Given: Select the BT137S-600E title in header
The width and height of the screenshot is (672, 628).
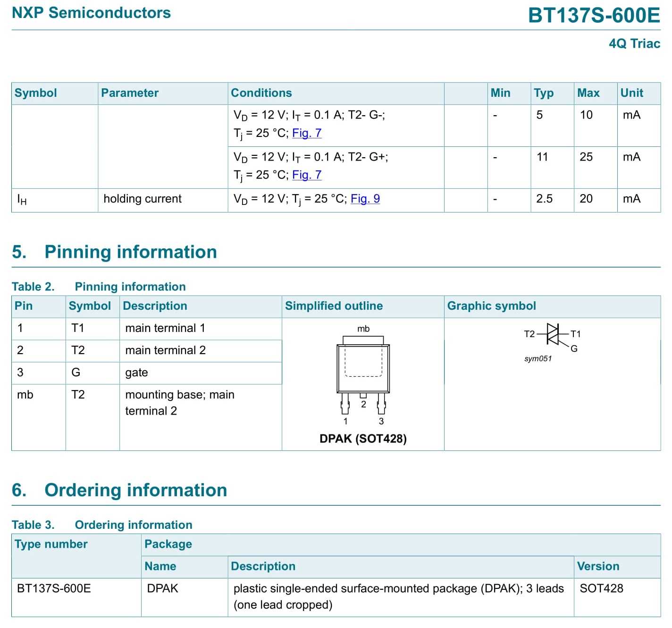Looking at the screenshot, I should [x=594, y=15].
